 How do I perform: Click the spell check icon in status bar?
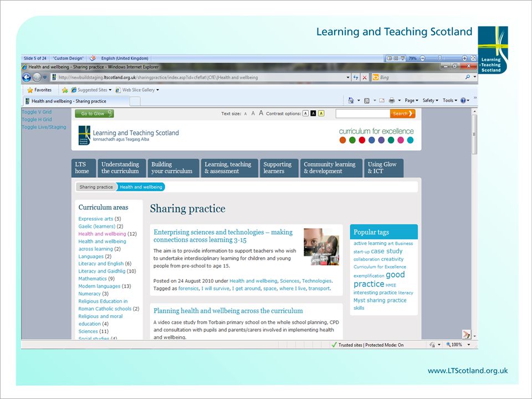(x=93, y=58)
